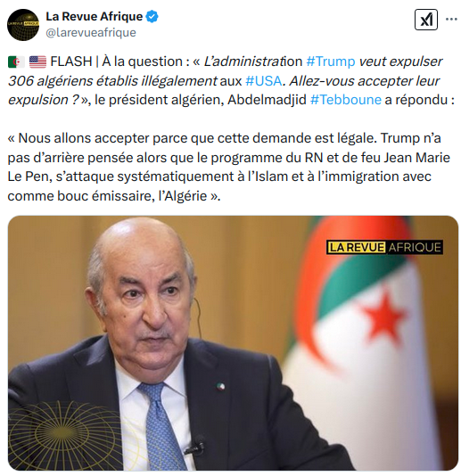Click the clip-on microphone on the tie

[x=195, y=446]
